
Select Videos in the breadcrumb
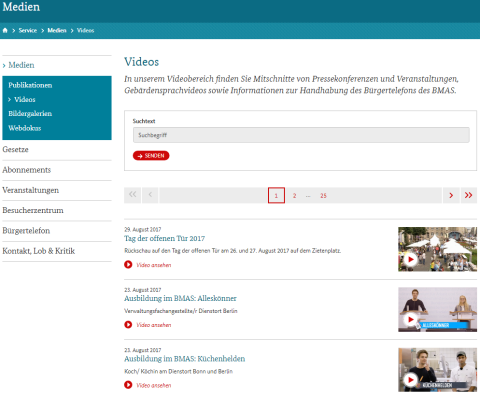click(x=85, y=30)
